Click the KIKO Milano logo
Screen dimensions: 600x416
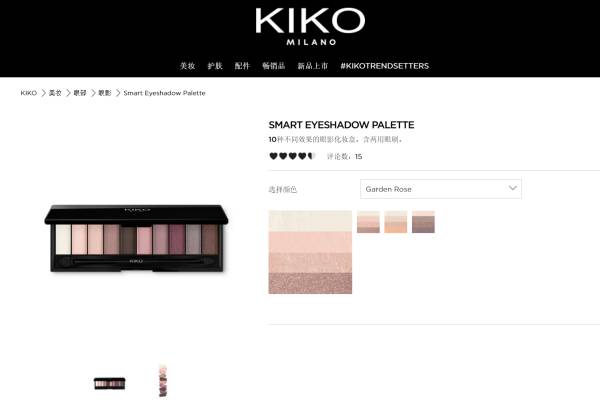click(310, 27)
